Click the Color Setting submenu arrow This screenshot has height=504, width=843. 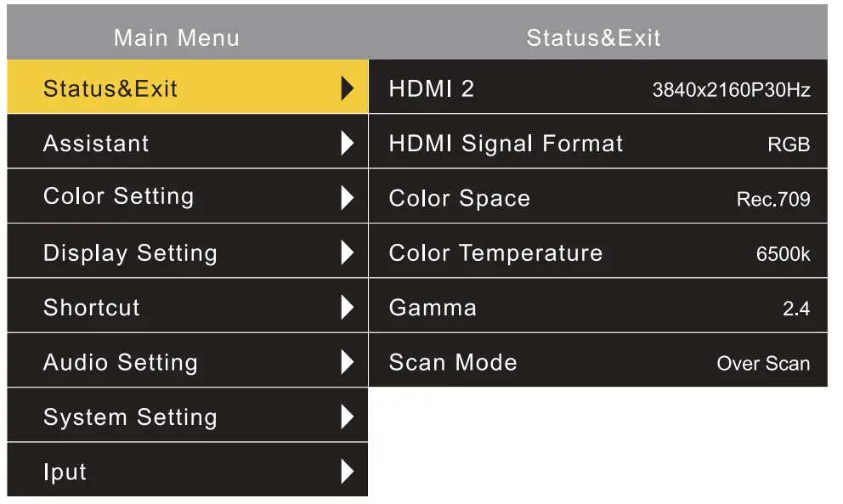point(348,196)
